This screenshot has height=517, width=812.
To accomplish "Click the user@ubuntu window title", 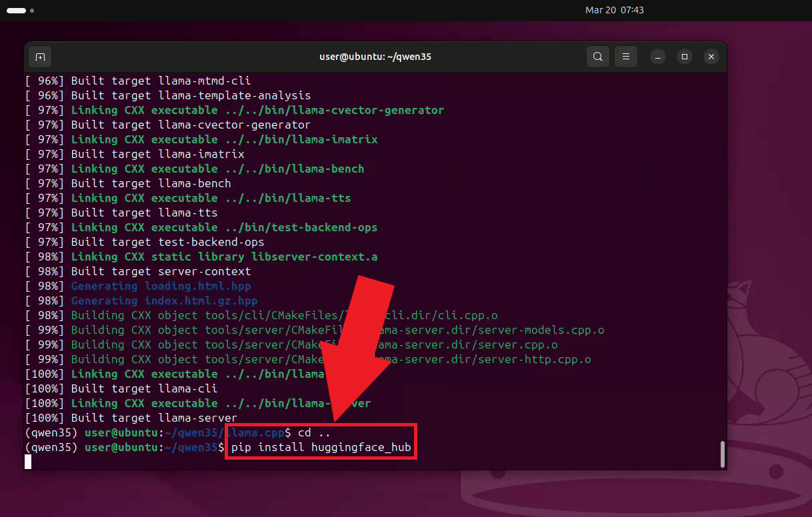I will click(x=375, y=57).
